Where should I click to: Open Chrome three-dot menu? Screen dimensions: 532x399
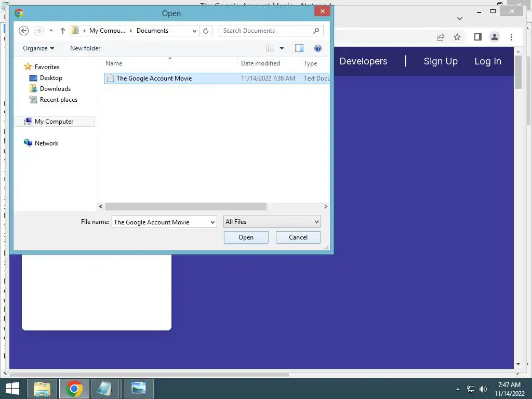coord(511,37)
